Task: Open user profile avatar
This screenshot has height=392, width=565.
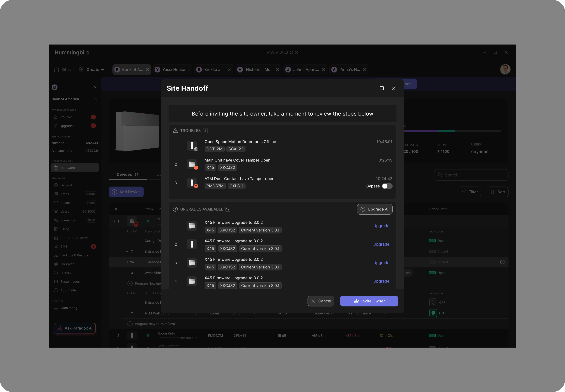Action: [505, 70]
